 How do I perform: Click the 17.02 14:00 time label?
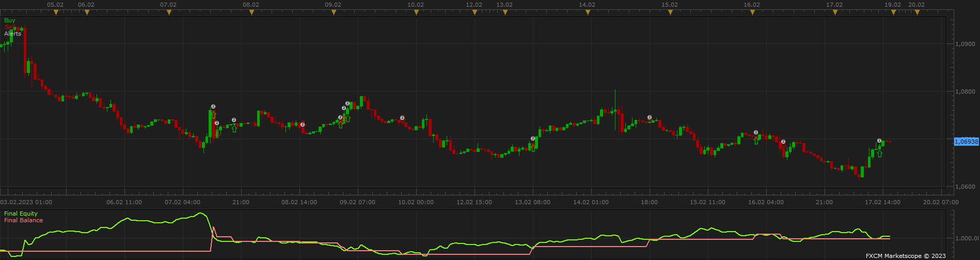click(882, 202)
